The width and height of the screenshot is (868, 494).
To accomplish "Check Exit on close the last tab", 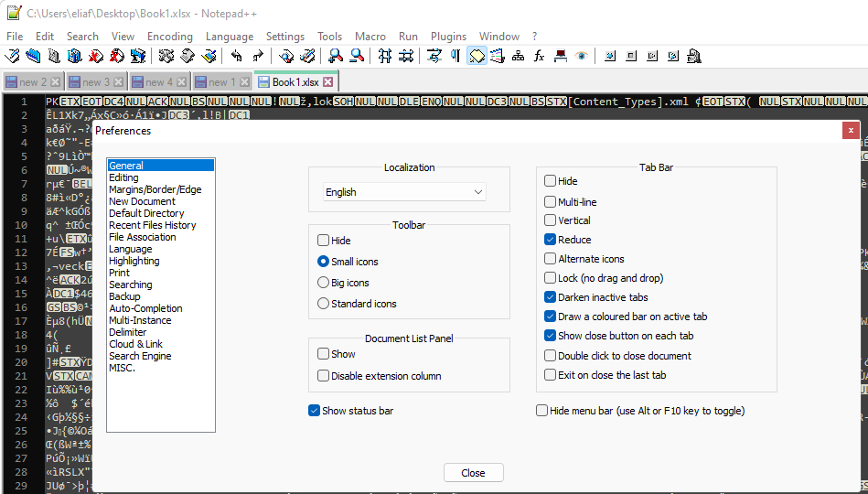I will [550, 375].
